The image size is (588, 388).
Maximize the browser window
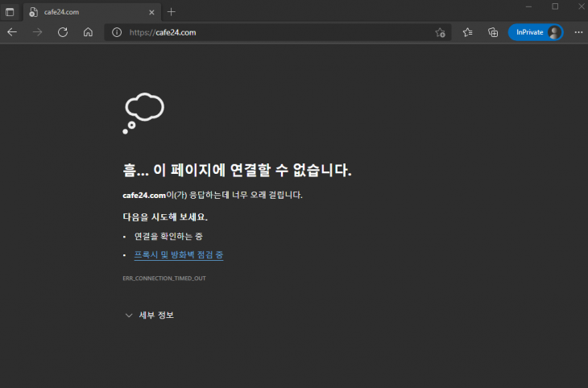click(555, 6)
